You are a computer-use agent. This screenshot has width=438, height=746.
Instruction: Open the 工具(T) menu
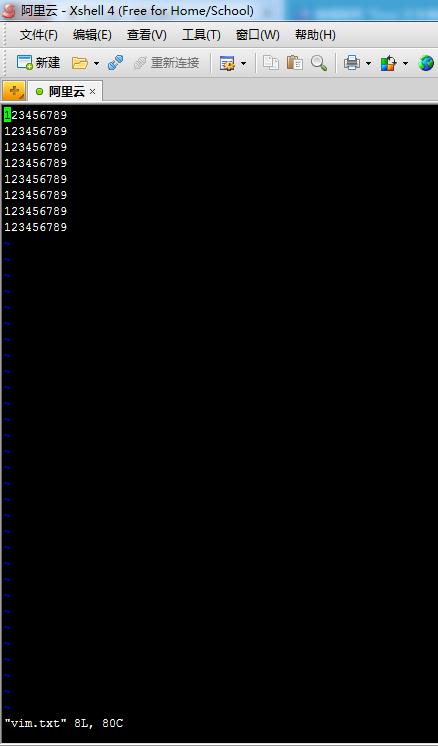pos(201,35)
